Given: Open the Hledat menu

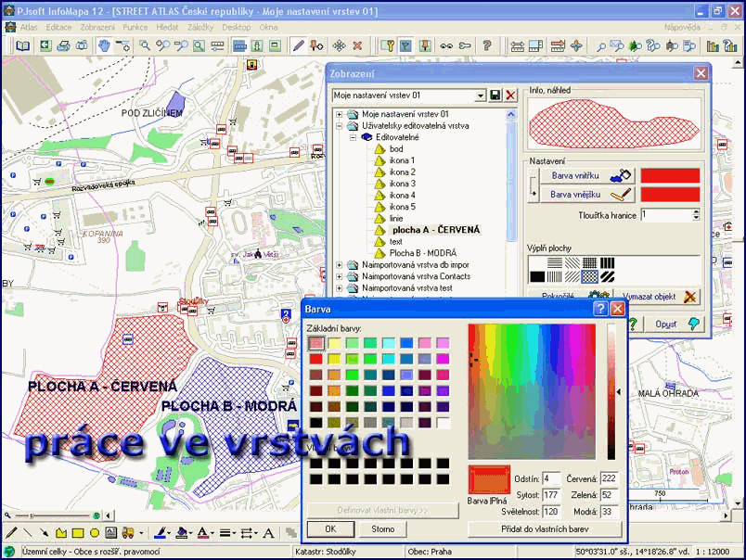Looking at the screenshot, I should coord(167,28).
